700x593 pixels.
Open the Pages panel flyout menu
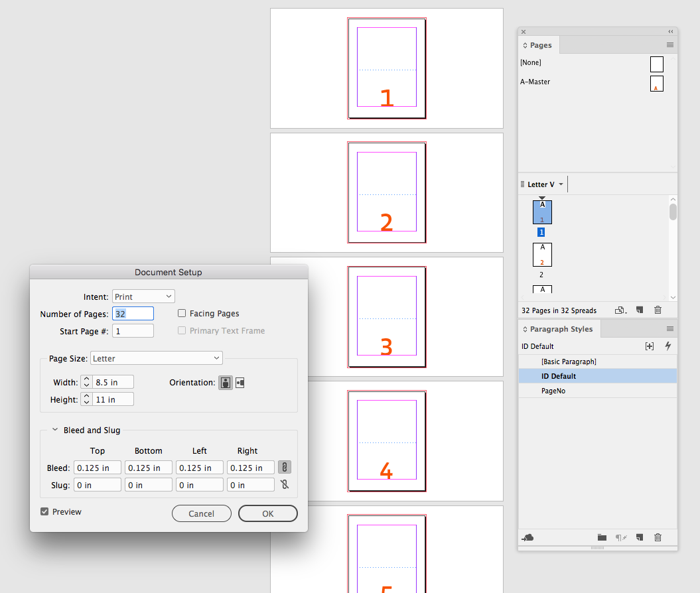(669, 44)
